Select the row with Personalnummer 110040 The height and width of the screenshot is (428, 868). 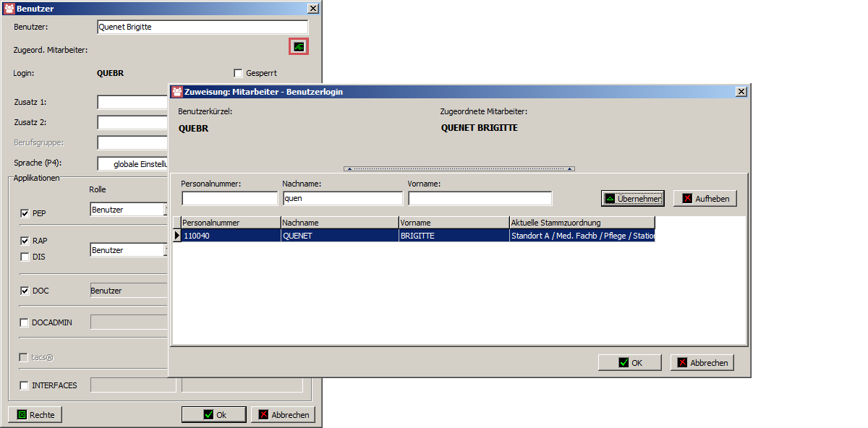pos(414,236)
